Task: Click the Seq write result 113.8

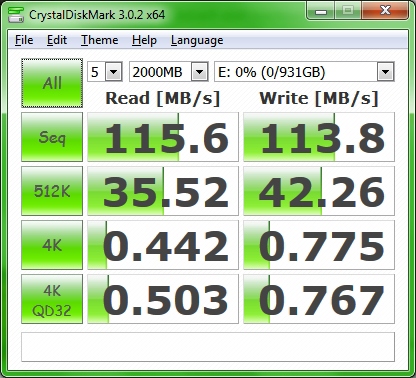Action: coord(319,137)
